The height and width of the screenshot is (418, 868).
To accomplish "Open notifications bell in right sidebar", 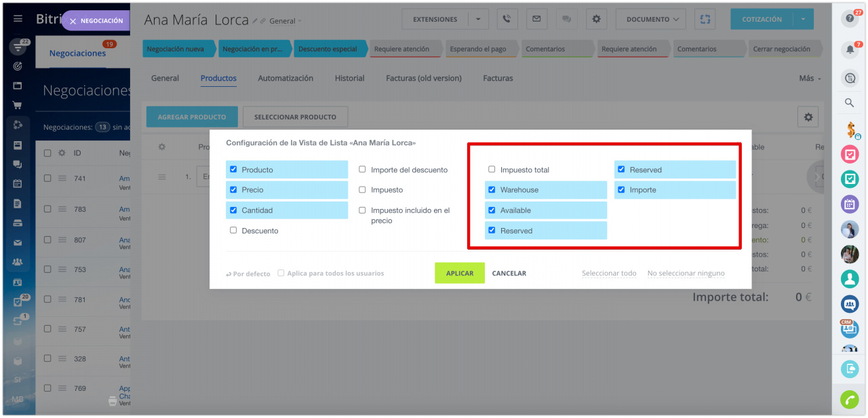I will click(850, 49).
